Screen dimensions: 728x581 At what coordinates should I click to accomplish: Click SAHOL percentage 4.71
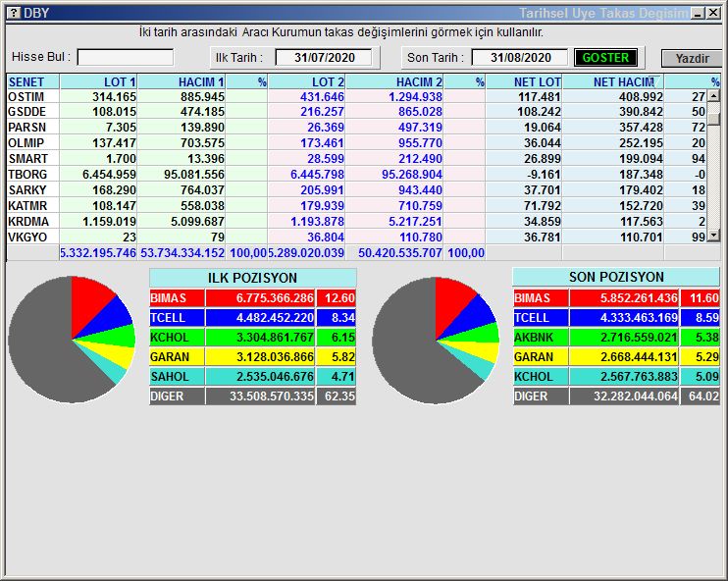[x=343, y=376]
